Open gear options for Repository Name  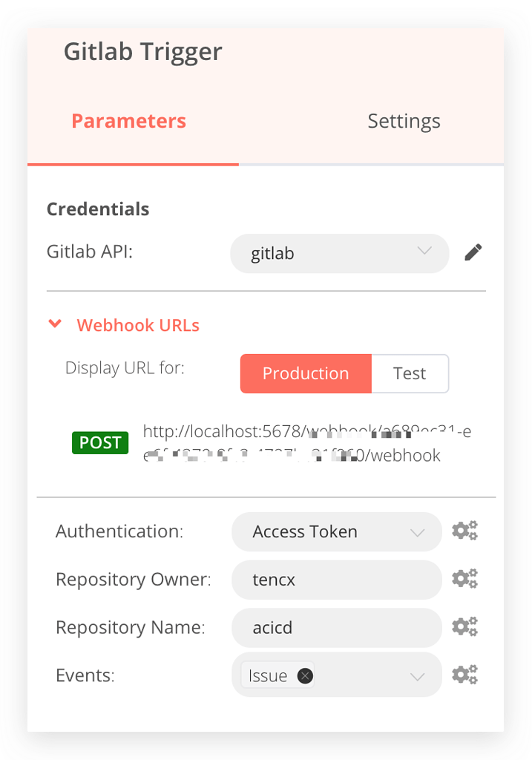pyautogui.click(x=464, y=627)
